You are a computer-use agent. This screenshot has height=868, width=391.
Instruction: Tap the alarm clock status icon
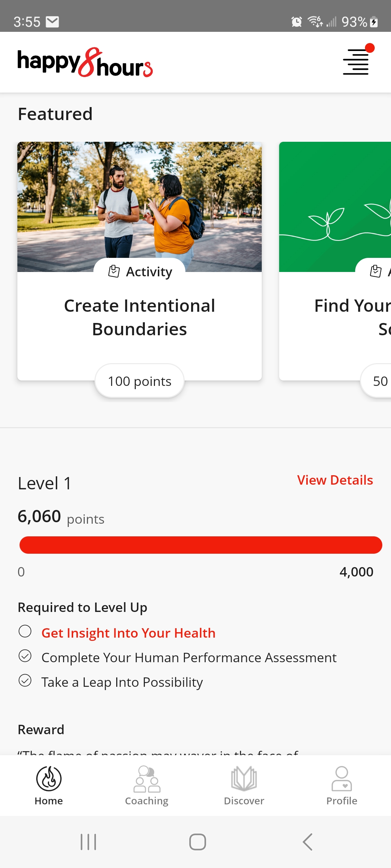point(297,22)
